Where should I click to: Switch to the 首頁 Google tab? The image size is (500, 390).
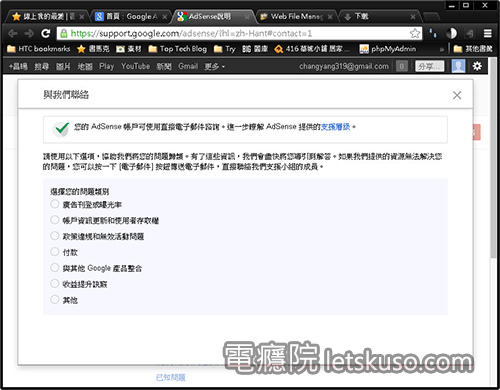tap(130, 16)
